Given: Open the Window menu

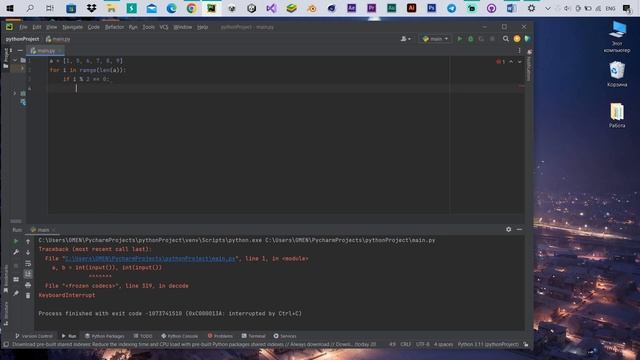Looking at the screenshot, I should (x=182, y=27).
